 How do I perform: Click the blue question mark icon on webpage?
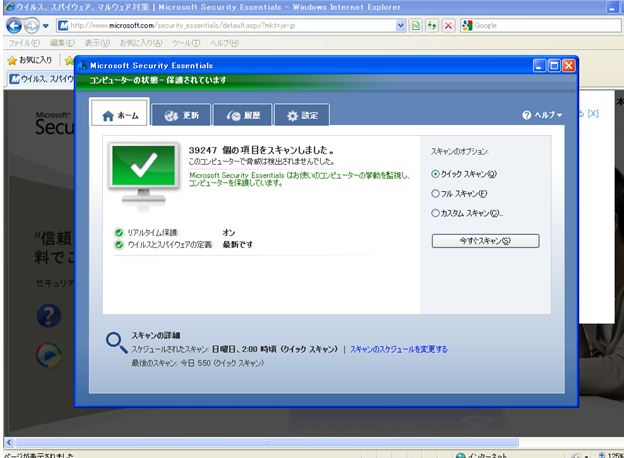point(49,316)
